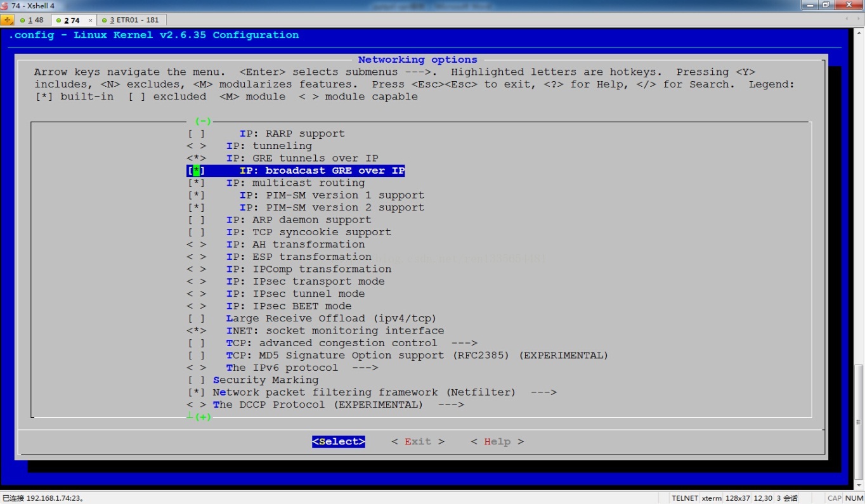Click the scrollbar down arrow at bottom right

[x=859, y=486]
